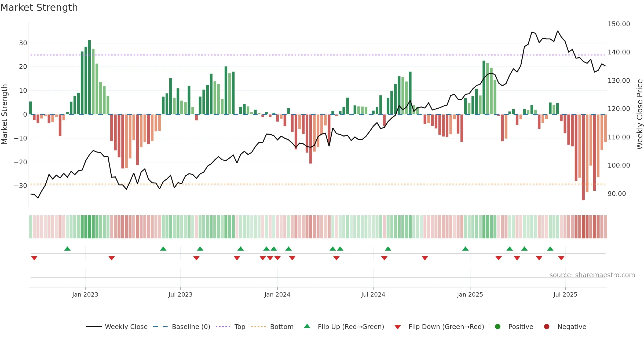This screenshot has width=644, height=362.
Task: Click the Jul 2023 x-axis label
Action: tap(180, 295)
